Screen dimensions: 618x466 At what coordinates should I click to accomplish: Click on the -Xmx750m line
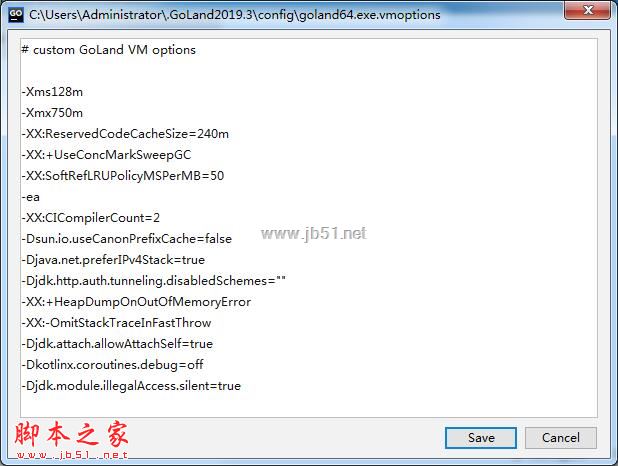pyautogui.click(x=52, y=113)
